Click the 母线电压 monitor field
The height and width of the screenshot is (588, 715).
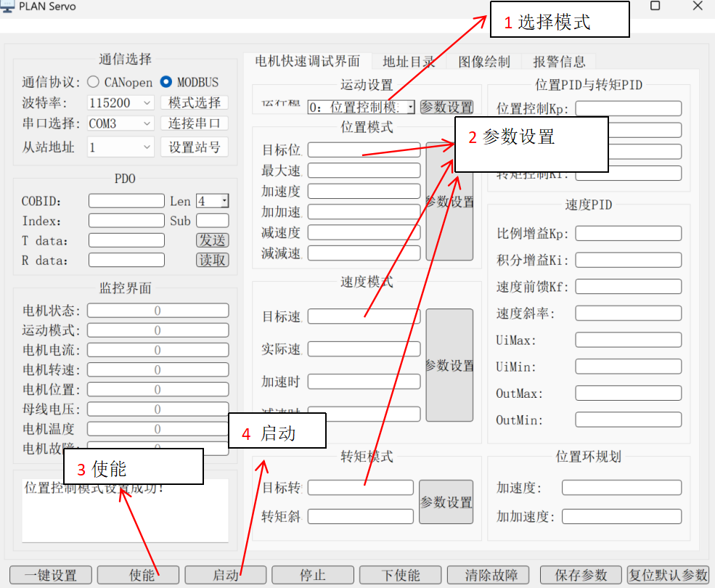(x=158, y=409)
